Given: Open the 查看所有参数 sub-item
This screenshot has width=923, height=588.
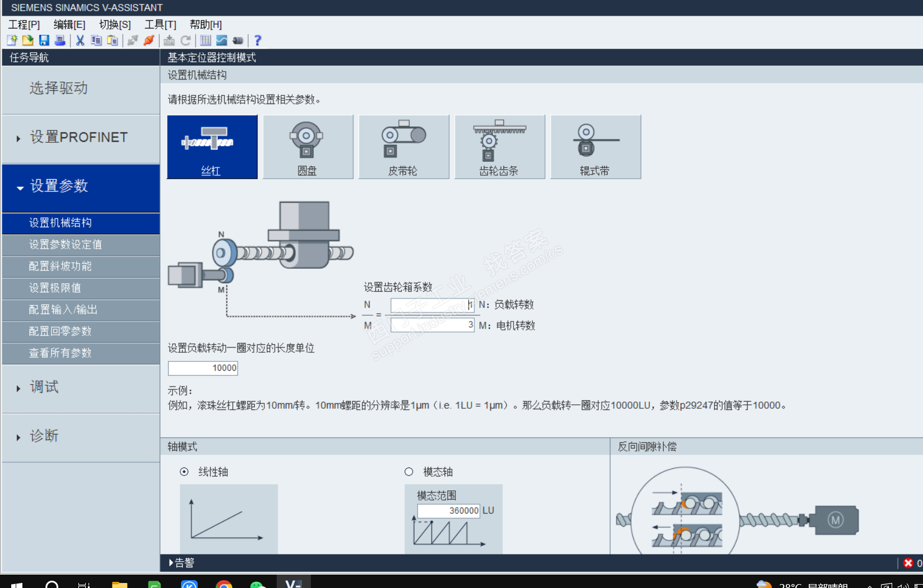Looking at the screenshot, I should click(x=81, y=353).
